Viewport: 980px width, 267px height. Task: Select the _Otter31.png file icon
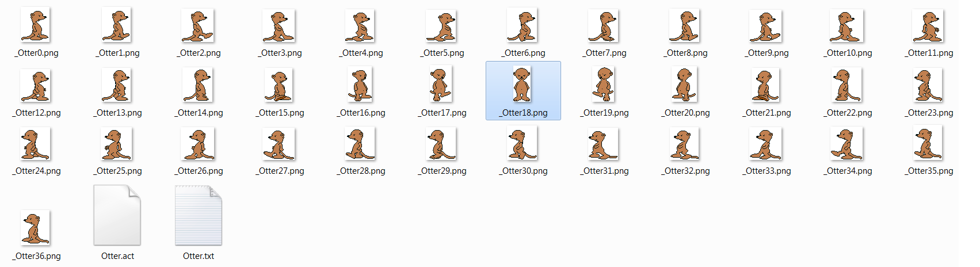[x=604, y=144]
